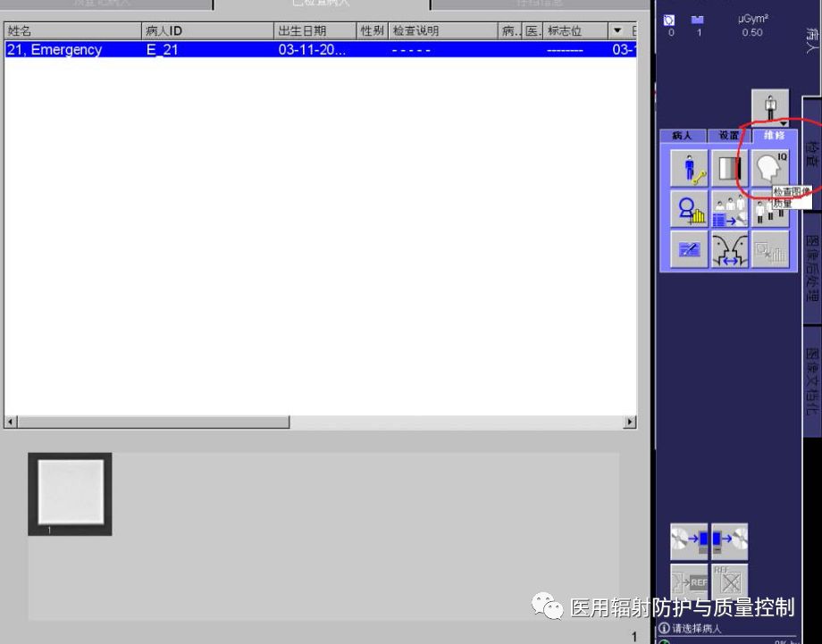Image resolution: width=822 pixels, height=644 pixels.
Task: Click the 标志位 column header
Action: coord(575,31)
